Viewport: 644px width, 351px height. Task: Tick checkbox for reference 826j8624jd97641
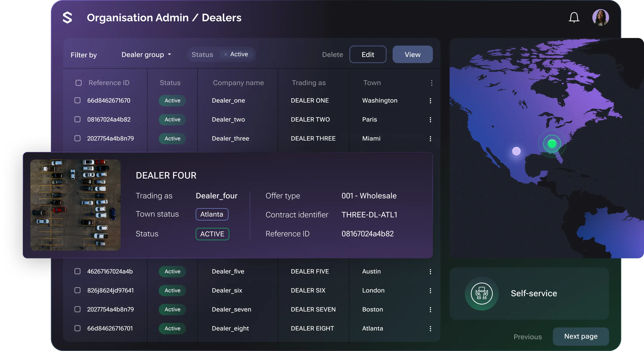point(77,290)
